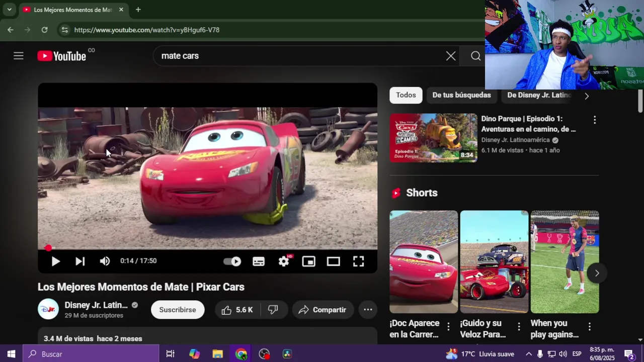
Task: Open the YouTube hamburger guide menu
Action: coord(19,56)
